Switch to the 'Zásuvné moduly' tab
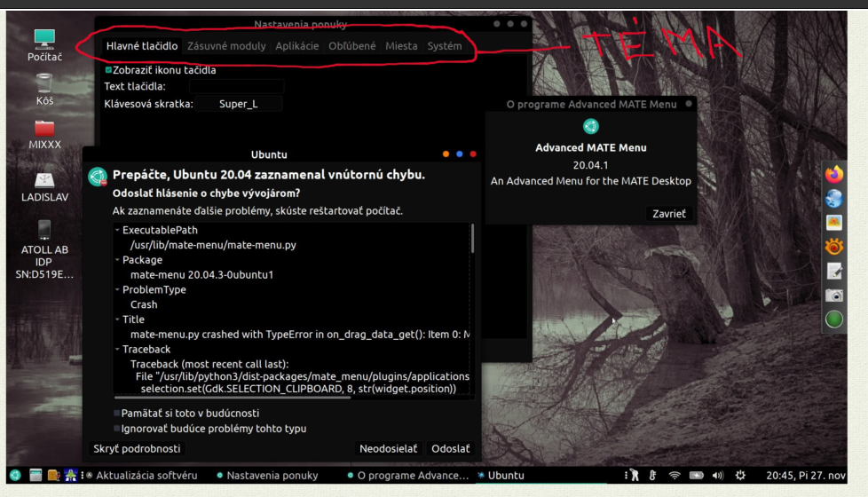The height and width of the screenshot is (497, 868). coord(225,46)
